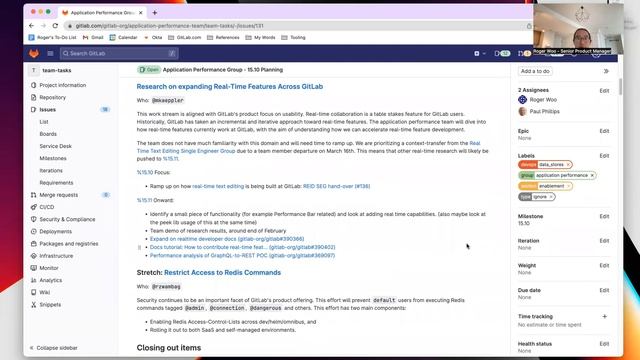Screen dimensions: 640x360
Task: Open Project information in sidebar
Action: (62, 85)
